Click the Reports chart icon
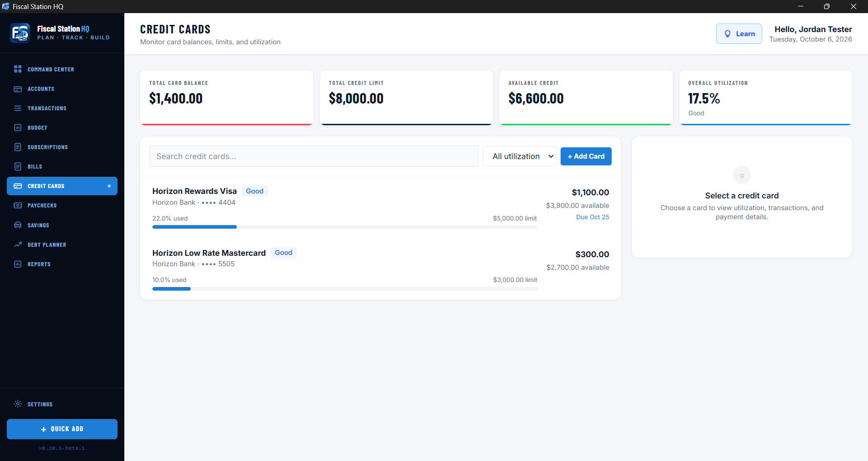This screenshot has width=868, height=461. 18,264
